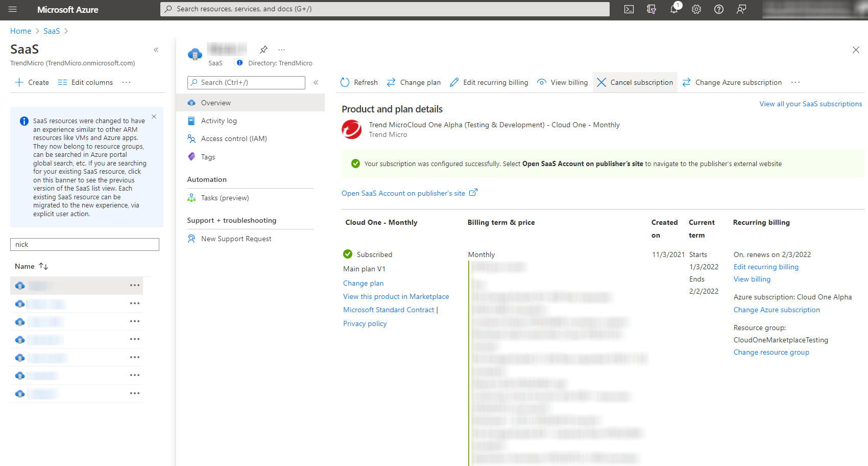Collapse the resource menu sidebar
Image resolution: width=868 pixels, height=466 pixels.
point(316,82)
